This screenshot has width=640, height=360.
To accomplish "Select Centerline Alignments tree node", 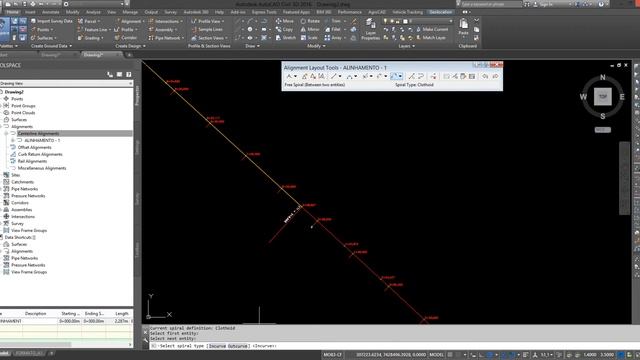I will [x=38, y=133].
